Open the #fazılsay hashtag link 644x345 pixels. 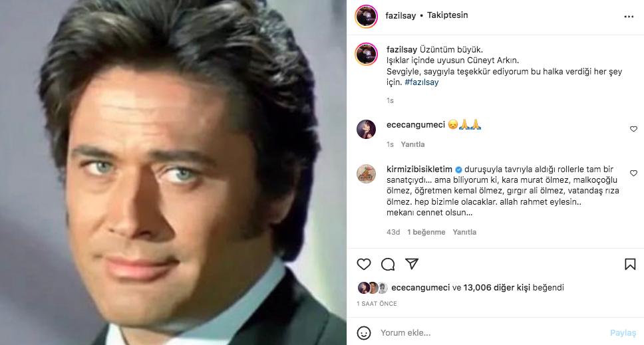pos(422,82)
